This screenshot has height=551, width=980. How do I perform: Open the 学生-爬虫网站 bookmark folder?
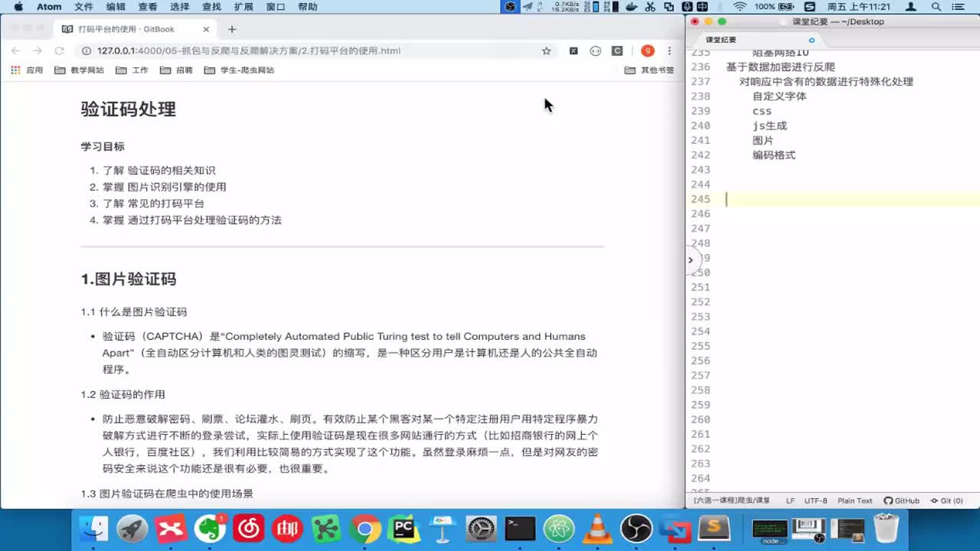click(240, 70)
